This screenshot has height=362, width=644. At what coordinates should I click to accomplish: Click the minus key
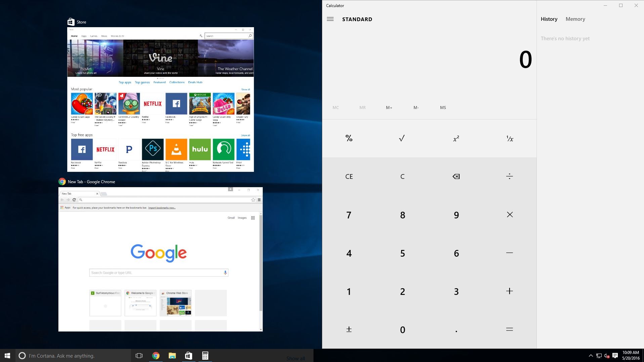[x=510, y=253]
